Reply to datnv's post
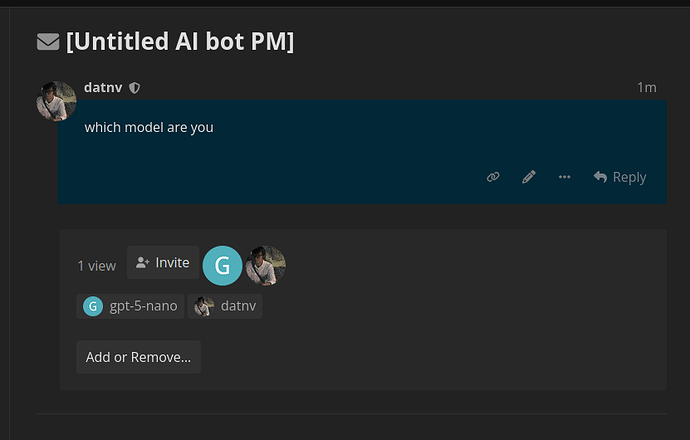The height and width of the screenshot is (440, 690). click(620, 177)
